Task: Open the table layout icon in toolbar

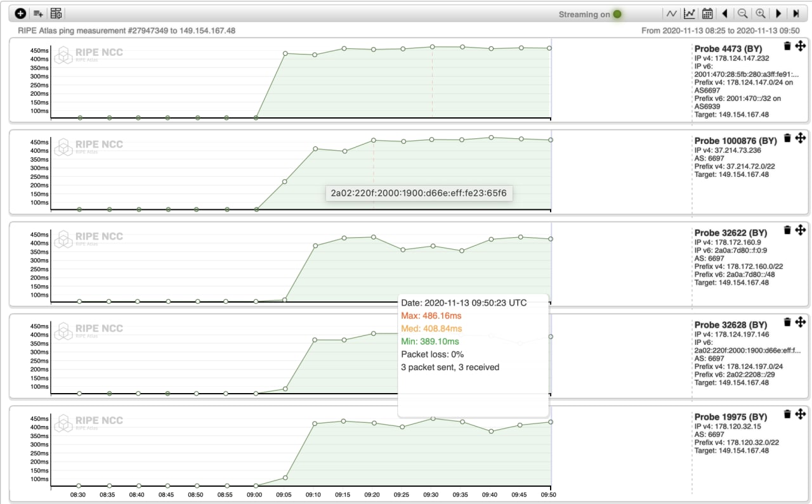Action: pos(56,13)
